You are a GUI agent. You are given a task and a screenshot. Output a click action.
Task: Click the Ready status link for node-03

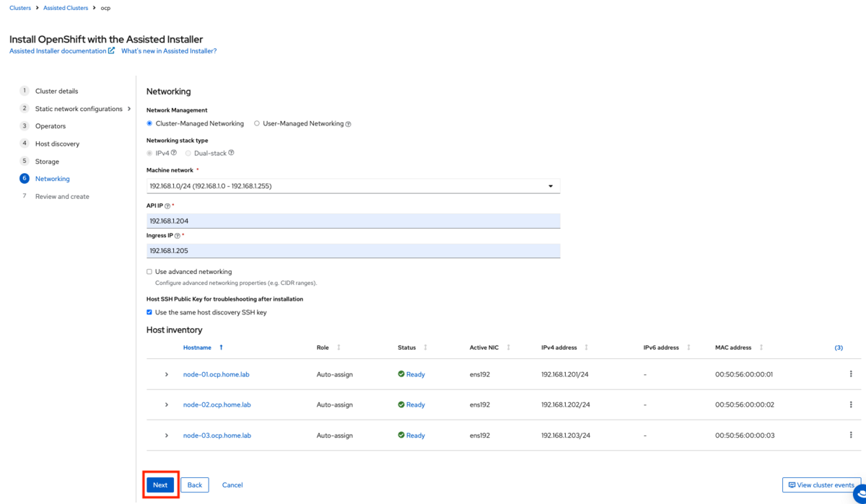(416, 436)
